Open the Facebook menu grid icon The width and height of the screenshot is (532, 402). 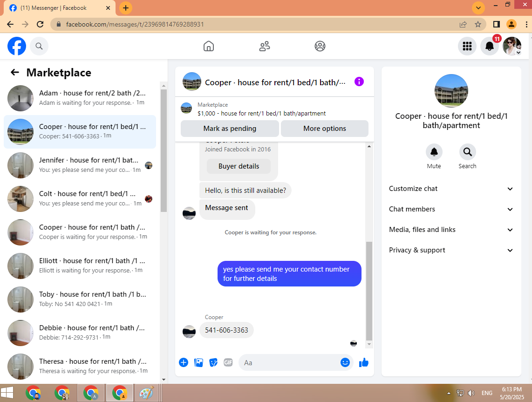(x=467, y=46)
